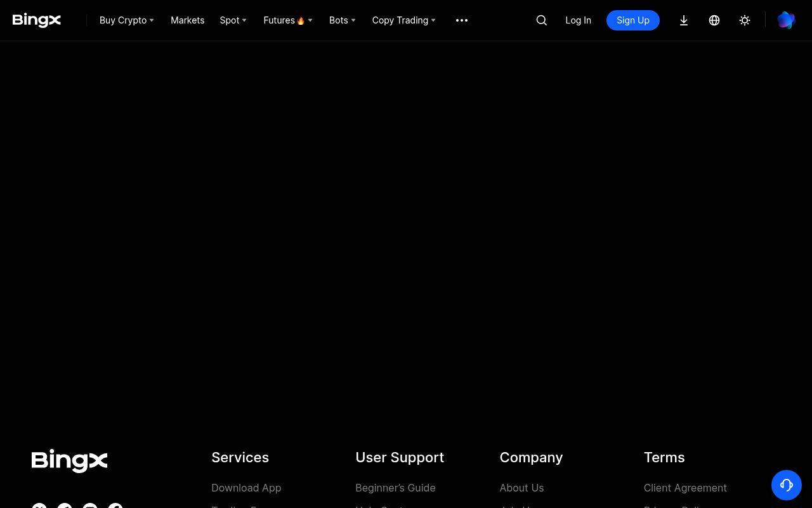Screen dimensions: 812x508
Task: Expand the Copy Trading dropdown
Action: [404, 20]
